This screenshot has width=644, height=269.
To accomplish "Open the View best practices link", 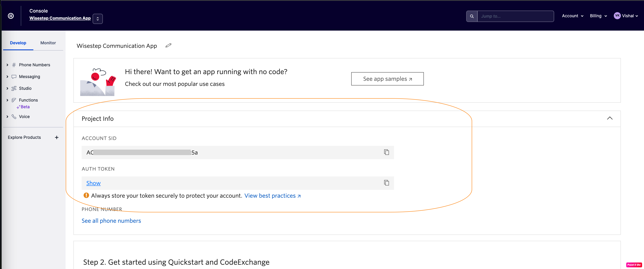I will (x=272, y=196).
